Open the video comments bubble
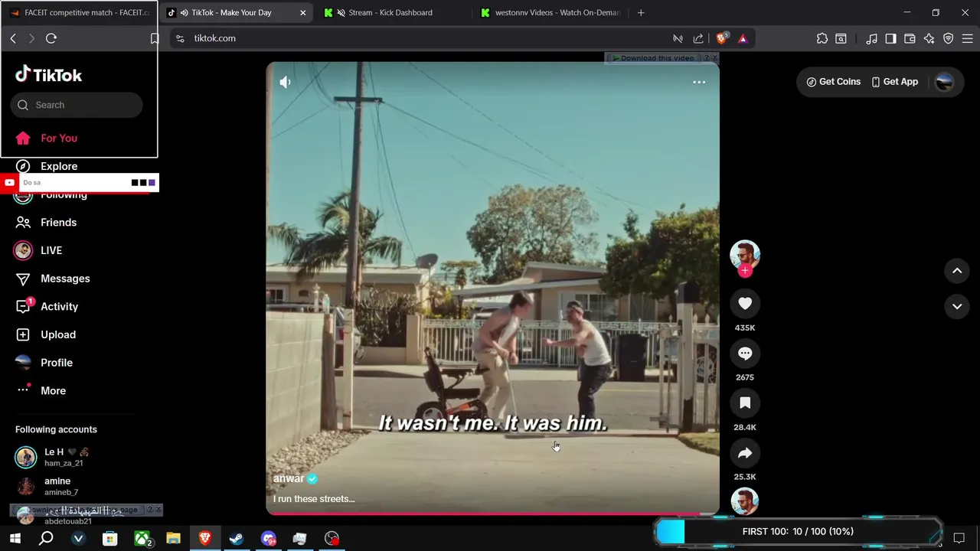Viewport: 980px width, 551px height. 745,354
